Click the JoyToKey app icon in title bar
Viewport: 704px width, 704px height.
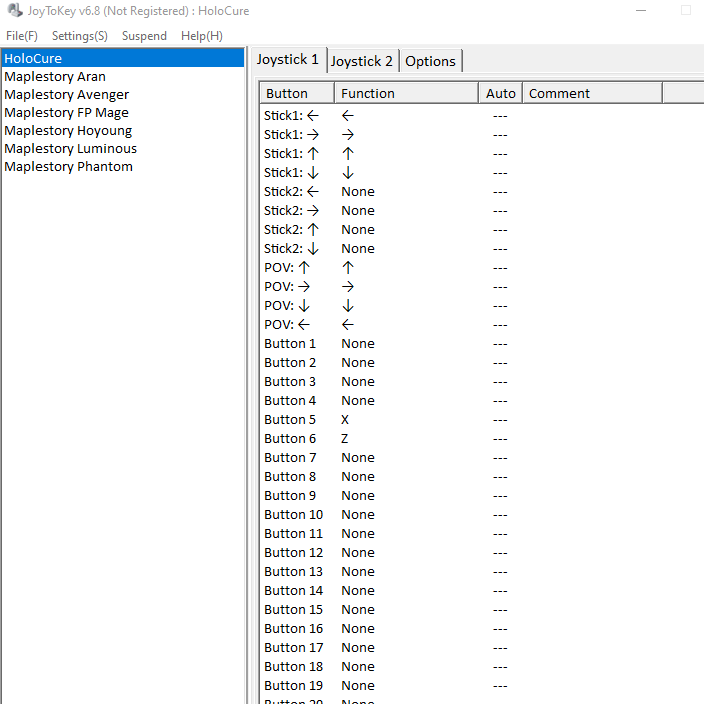[15, 10]
